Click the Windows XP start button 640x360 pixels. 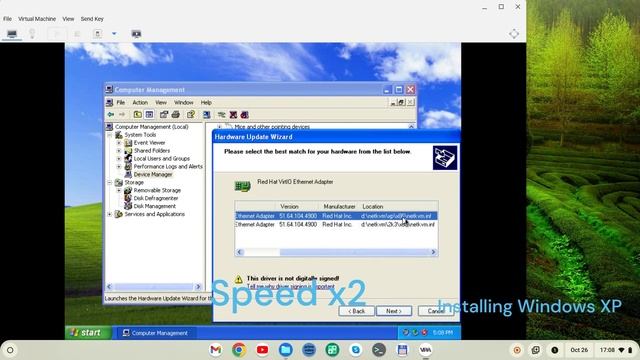pyautogui.click(x=87, y=333)
